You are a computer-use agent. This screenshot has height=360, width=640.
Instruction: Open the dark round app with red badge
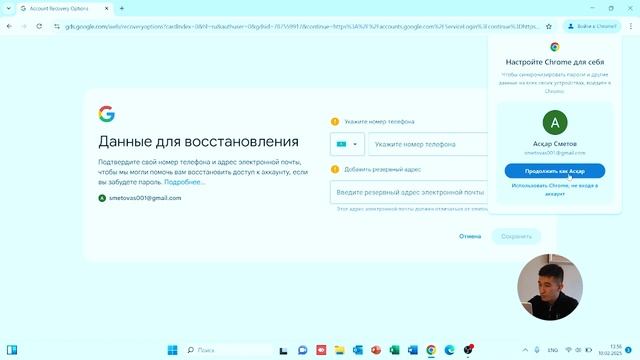tap(468, 349)
